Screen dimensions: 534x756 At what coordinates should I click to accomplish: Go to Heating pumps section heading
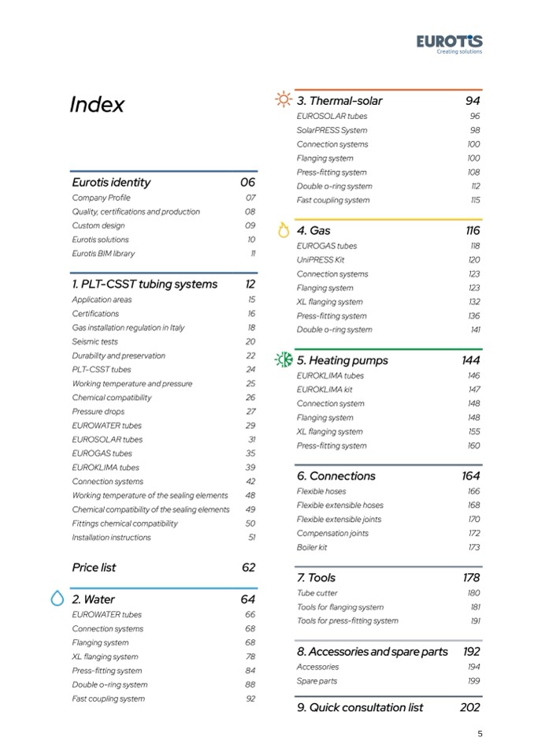342,360
